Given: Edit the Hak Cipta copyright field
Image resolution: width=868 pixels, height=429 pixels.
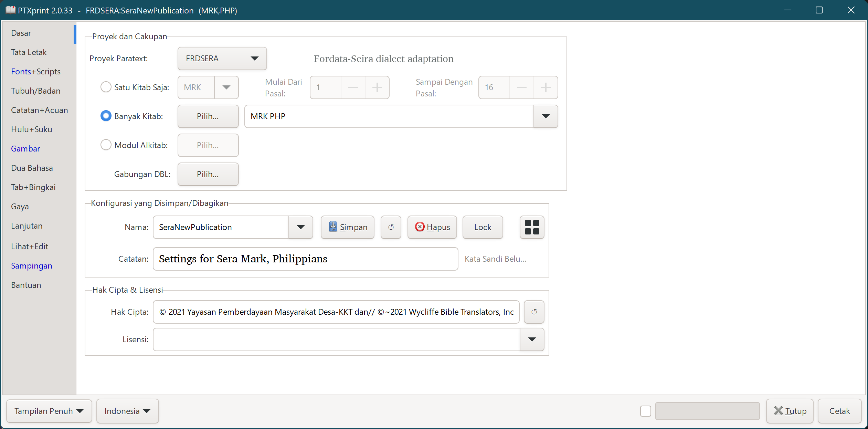Looking at the screenshot, I should click(336, 312).
